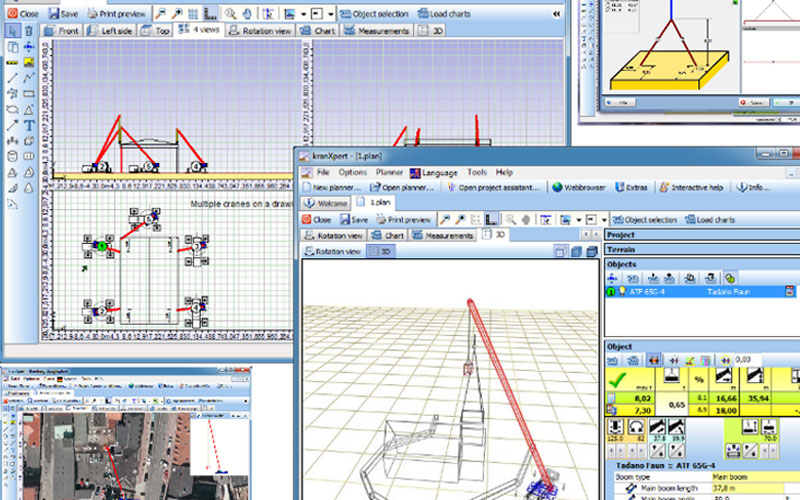The image size is (800, 500).
Task: Select the Text tool in left palette
Action: (x=29, y=124)
